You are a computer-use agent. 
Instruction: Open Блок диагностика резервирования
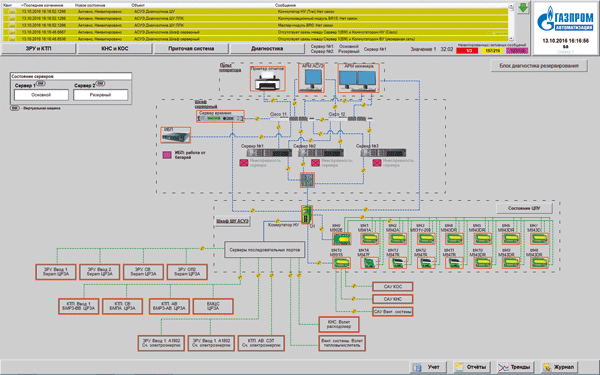(539, 65)
